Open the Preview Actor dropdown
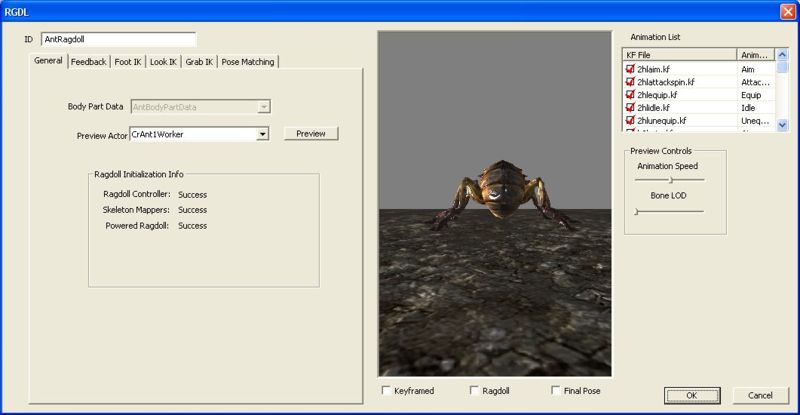 point(262,134)
